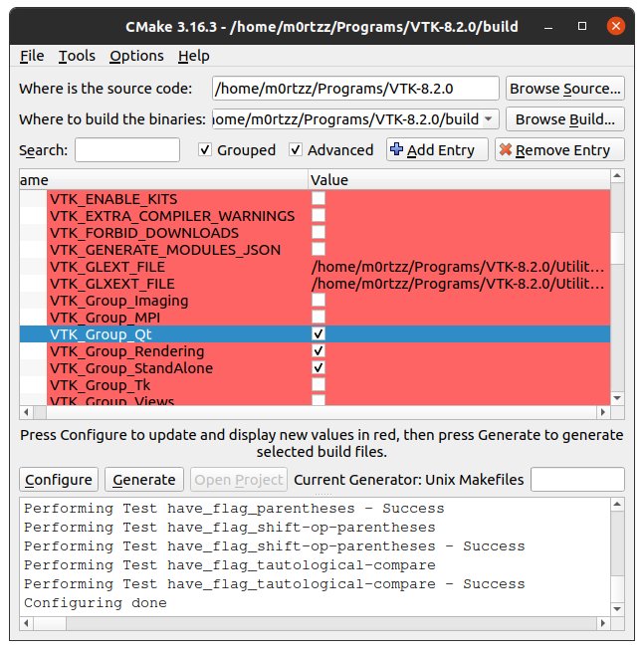
Task: Click output log scroll up arrow
Action: coord(617,504)
